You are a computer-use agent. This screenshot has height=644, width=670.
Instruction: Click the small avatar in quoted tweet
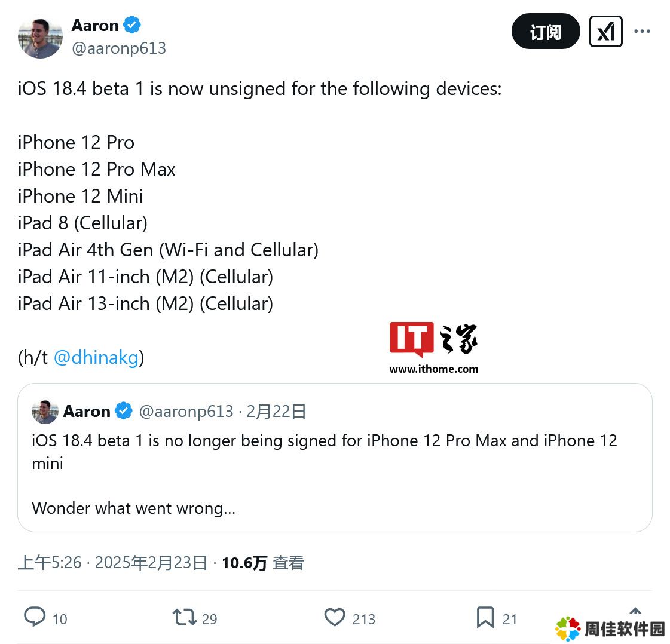click(45, 412)
